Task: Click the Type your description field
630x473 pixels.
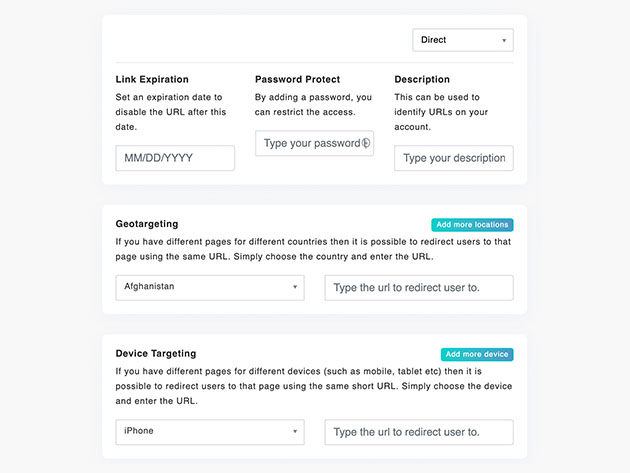Action: pos(454,158)
